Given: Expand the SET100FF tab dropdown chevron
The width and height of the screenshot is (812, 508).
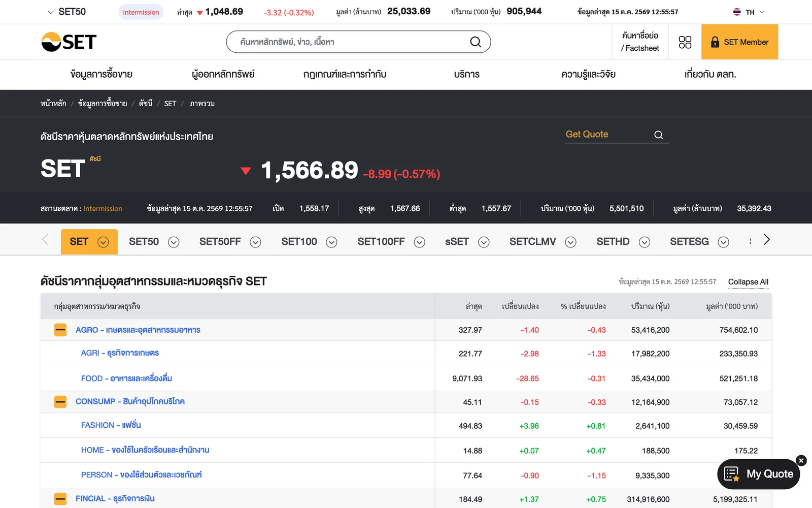Looking at the screenshot, I should point(419,242).
